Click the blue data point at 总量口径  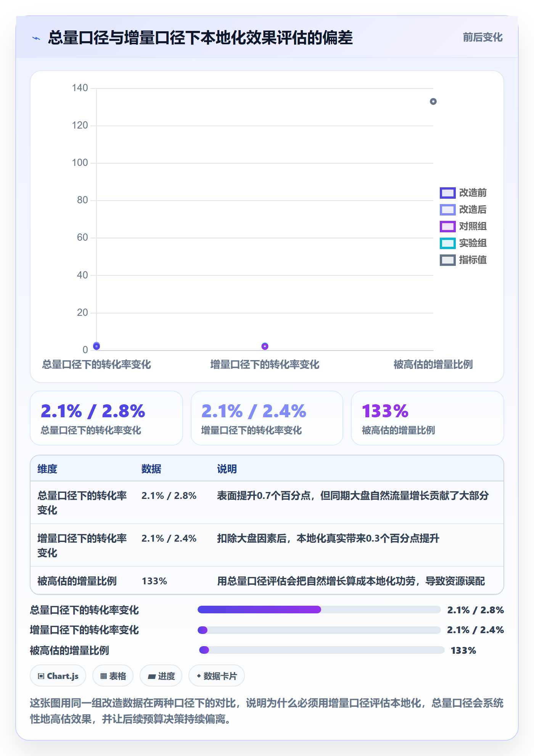coord(97,346)
